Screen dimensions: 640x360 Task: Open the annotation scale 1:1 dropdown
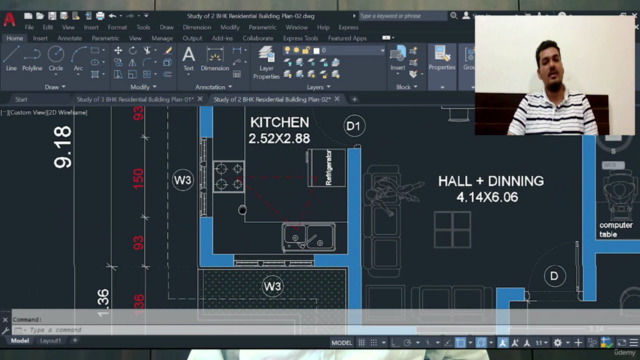[x=541, y=342]
